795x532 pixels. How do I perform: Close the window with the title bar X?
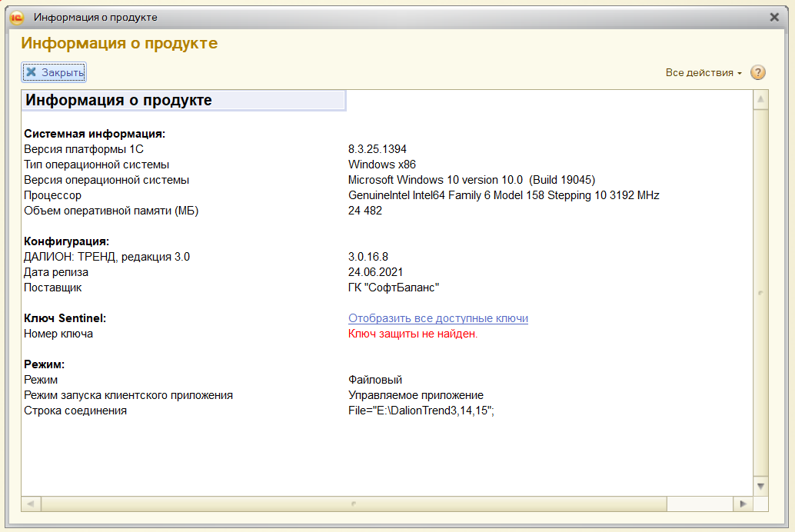(x=774, y=17)
